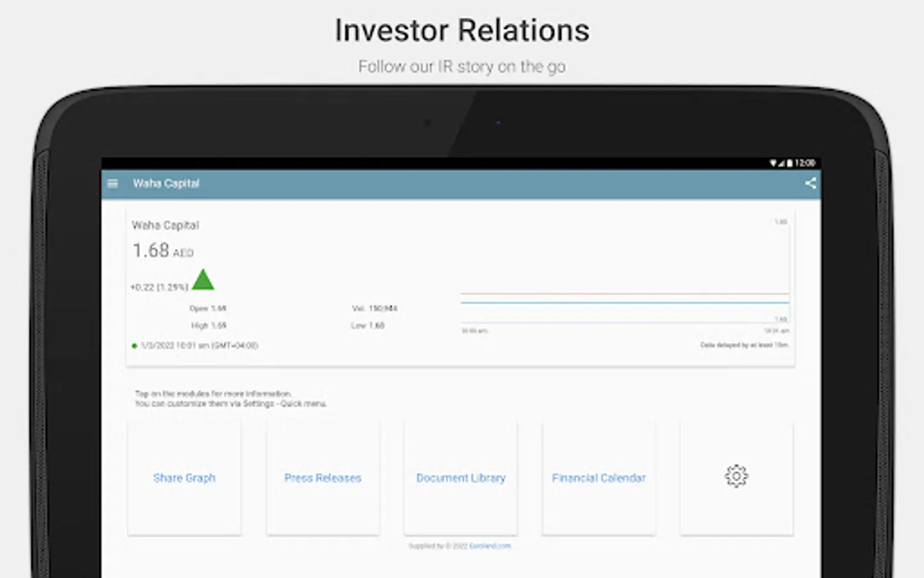
Task: Tap the wifi status bar icon
Action: click(x=773, y=163)
